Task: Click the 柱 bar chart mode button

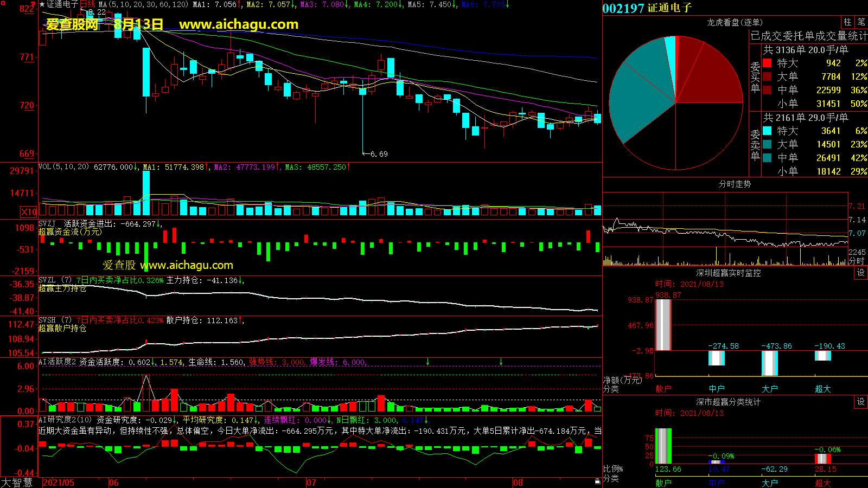Action: [x=847, y=22]
